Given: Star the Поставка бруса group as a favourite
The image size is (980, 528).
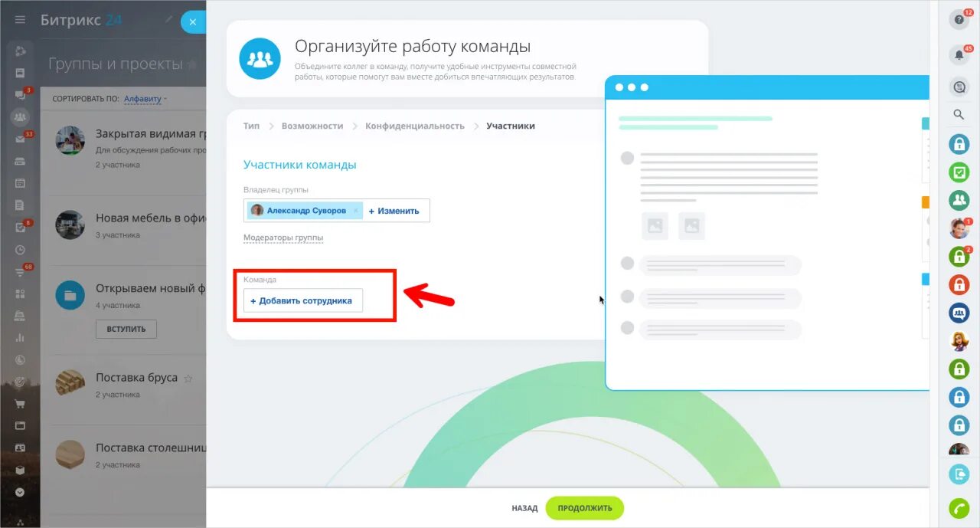Looking at the screenshot, I should 188,378.
